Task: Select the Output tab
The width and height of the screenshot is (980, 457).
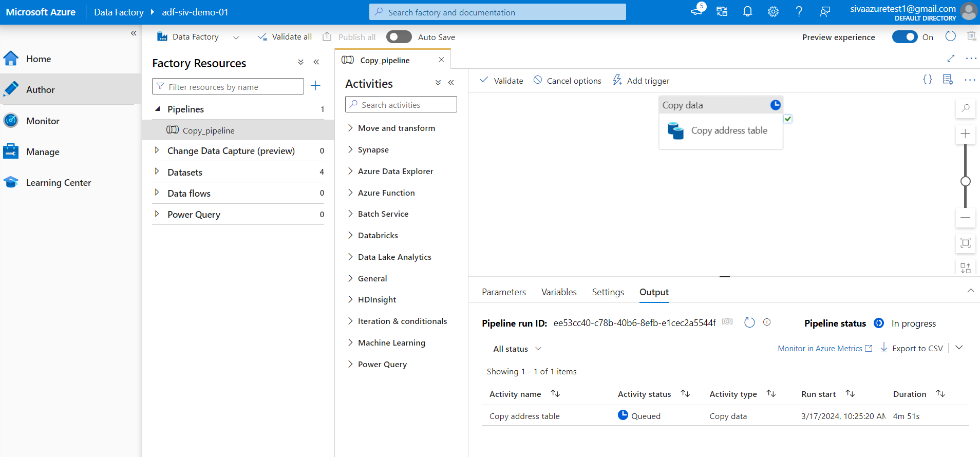Action: pyautogui.click(x=654, y=292)
